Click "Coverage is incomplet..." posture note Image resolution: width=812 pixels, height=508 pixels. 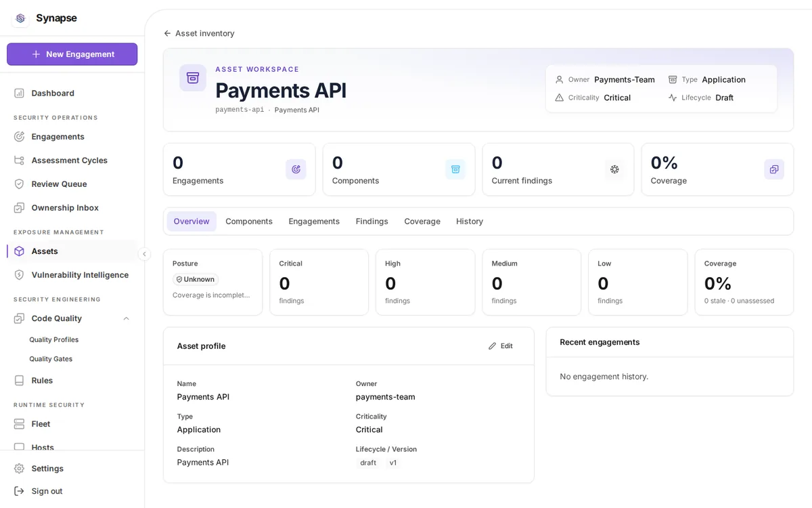[x=211, y=295]
